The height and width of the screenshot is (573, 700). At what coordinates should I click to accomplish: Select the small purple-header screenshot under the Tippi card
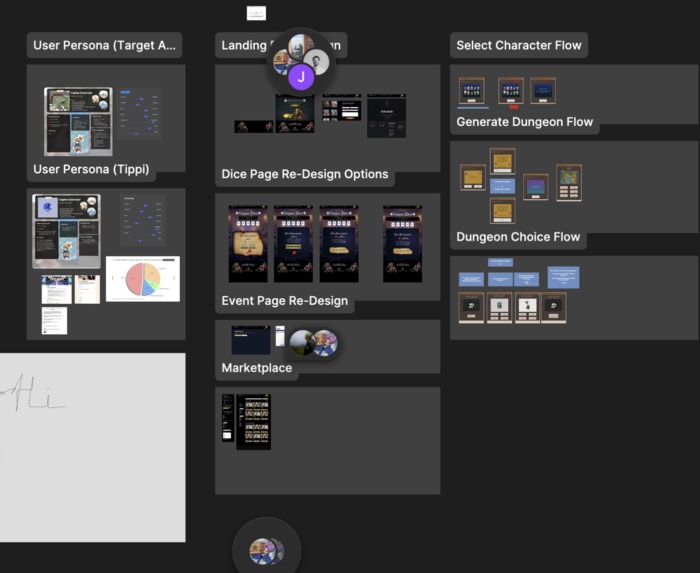(57, 289)
